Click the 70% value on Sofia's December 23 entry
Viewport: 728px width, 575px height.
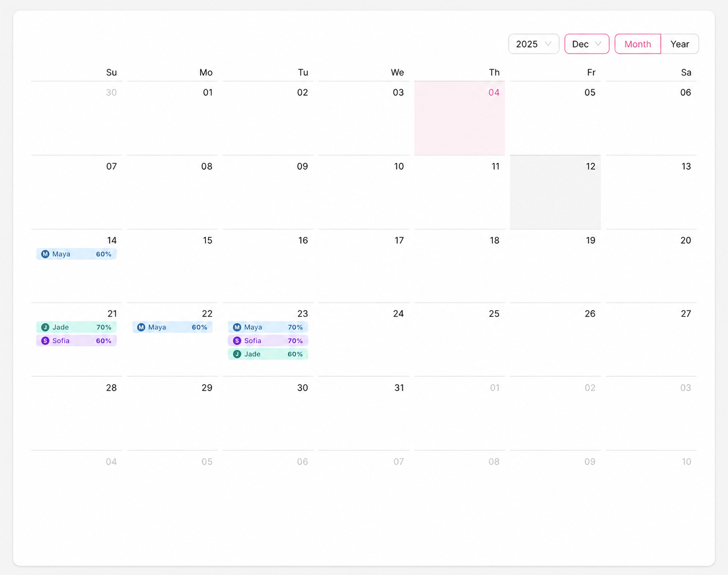[x=295, y=341]
